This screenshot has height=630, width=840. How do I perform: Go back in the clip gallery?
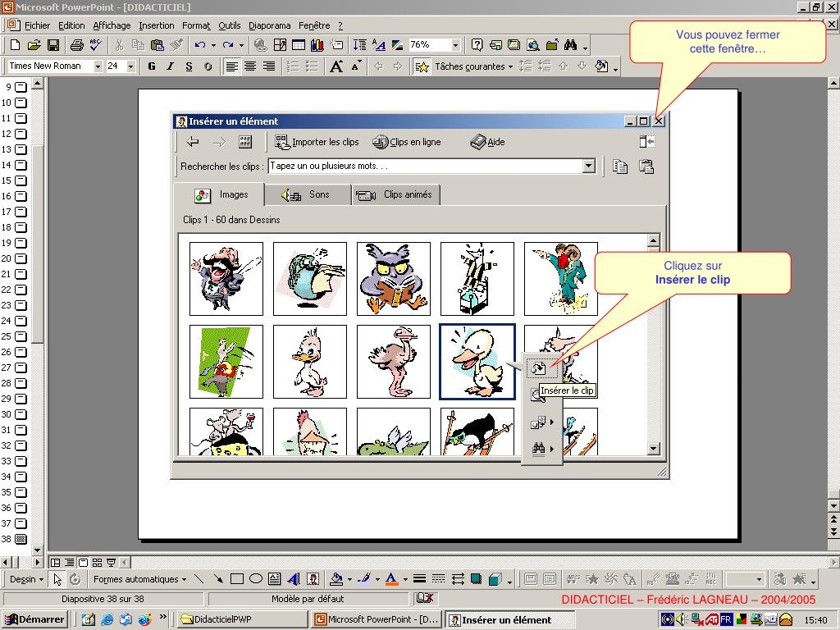pyautogui.click(x=192, y=142)
